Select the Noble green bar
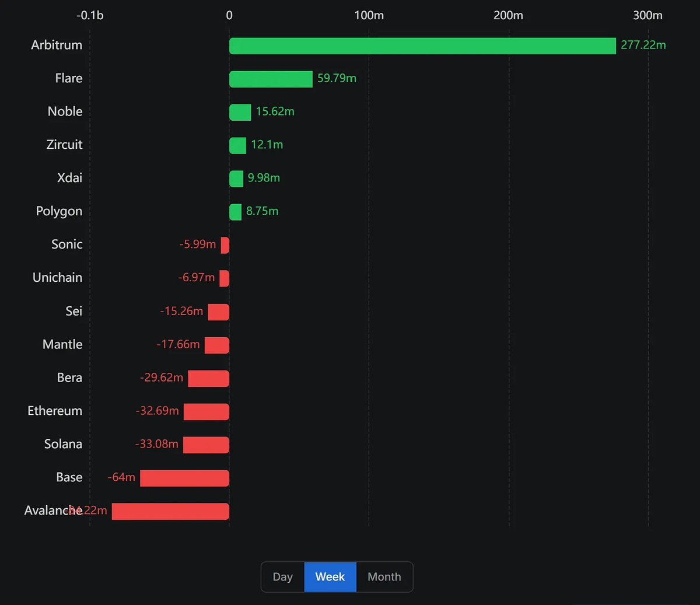 tap(240, 113)
